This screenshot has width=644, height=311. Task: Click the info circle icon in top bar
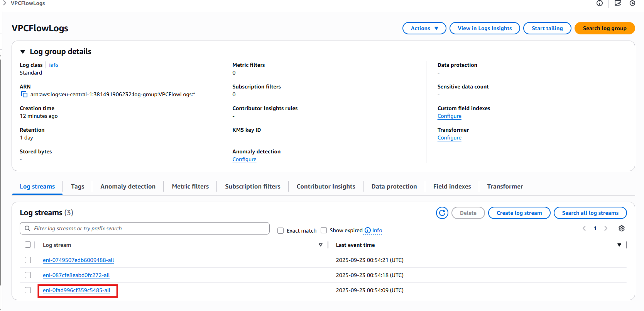pyautogui.click(x=600, y=3)
